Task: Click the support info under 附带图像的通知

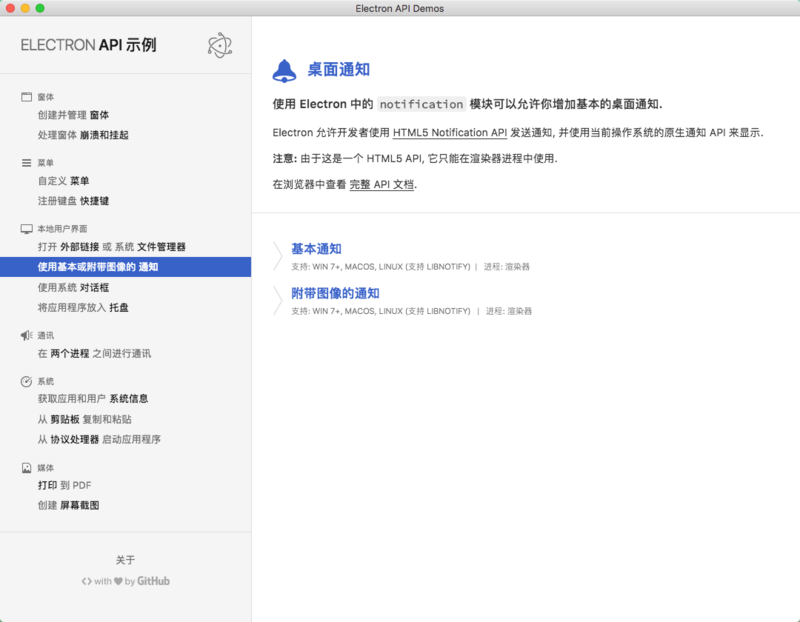Action: (x=412, y=311)
